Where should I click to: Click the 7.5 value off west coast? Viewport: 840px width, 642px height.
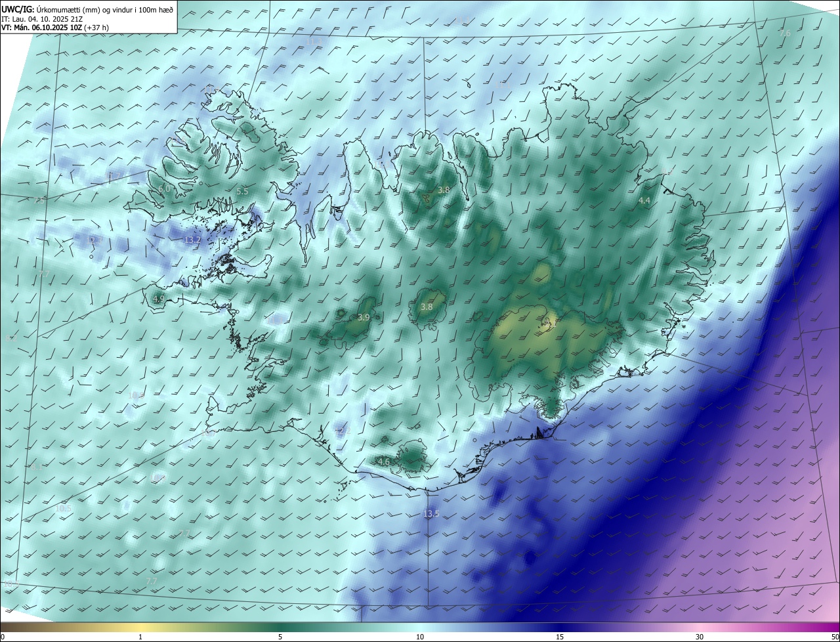coord(39,200)
